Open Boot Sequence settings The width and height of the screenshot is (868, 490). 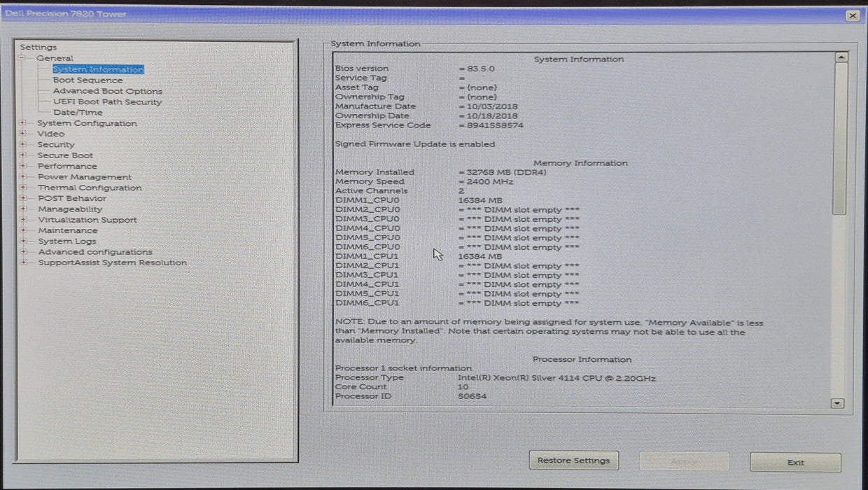pyautogui.click(x=87, y=80)
